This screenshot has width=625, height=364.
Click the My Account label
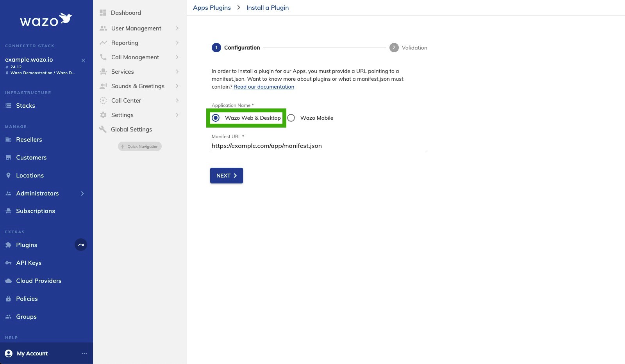(x=32, y=353)
